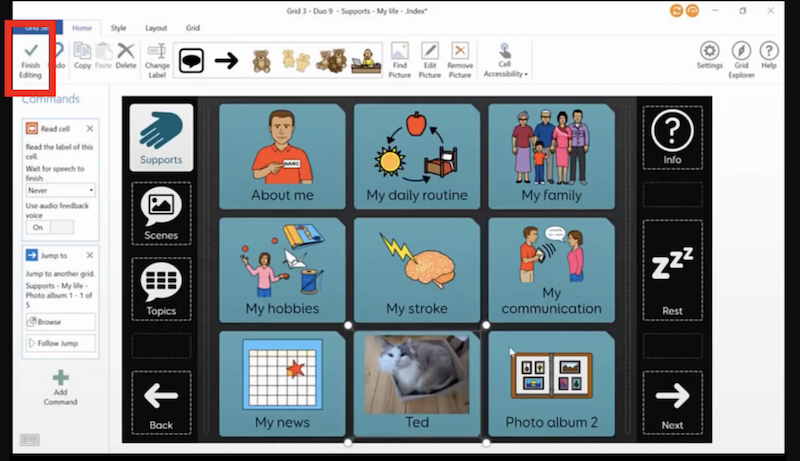Screen dimensions: 800x461
Task: Expand Wait for speech 'Never' dropdown
Action: point(61,190)
